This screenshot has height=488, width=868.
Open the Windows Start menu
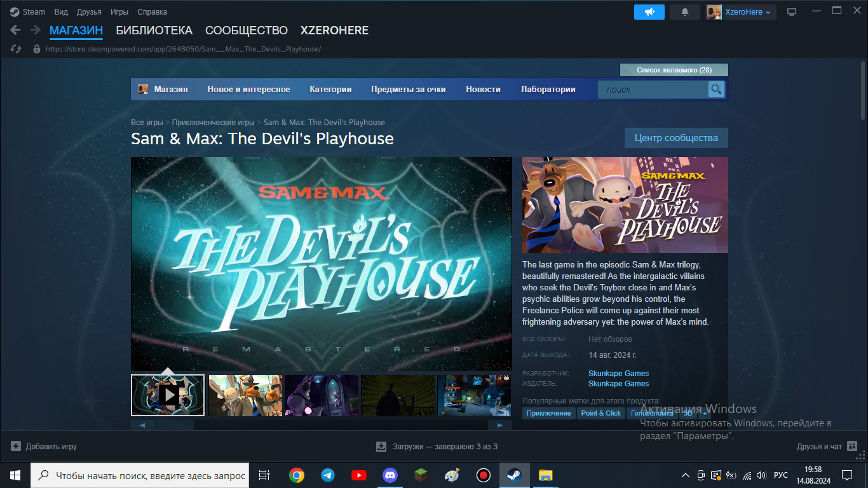tap(15, 475)
